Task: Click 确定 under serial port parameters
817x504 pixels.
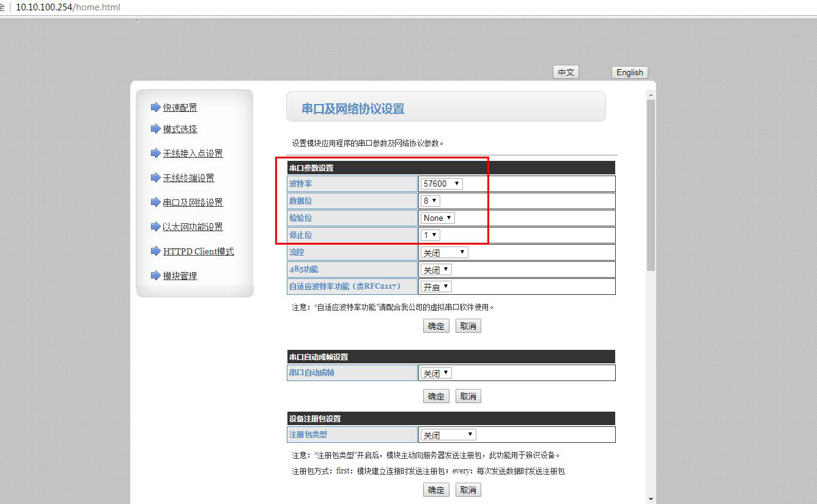Action: pyautogui.click(x=436, y=326)
